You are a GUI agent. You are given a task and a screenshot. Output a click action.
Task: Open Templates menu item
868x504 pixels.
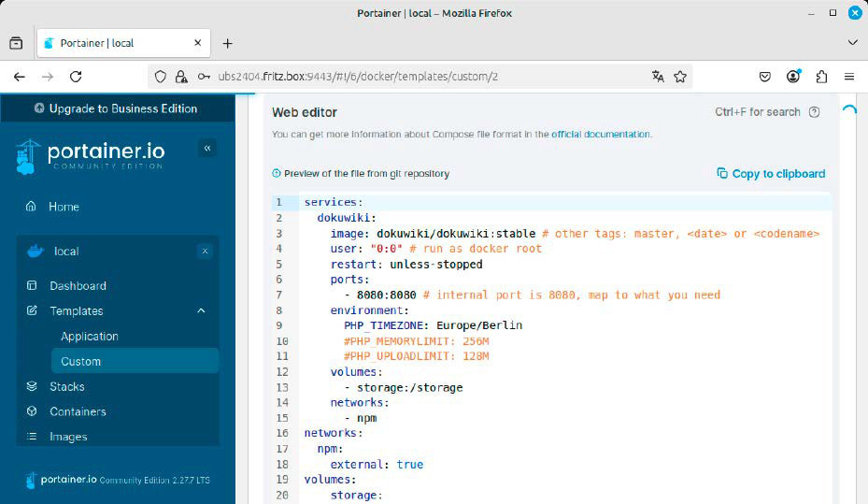[77, 310]
